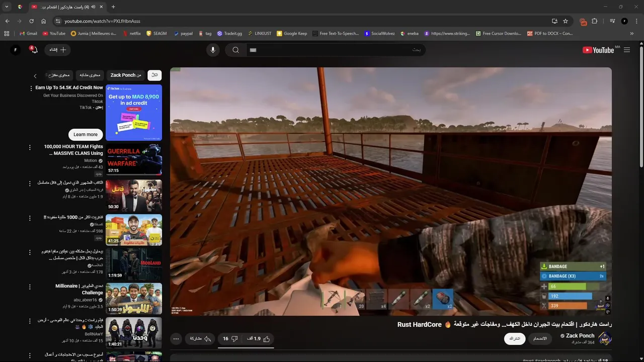Select the 'محتوى مقترح' chip
Image resolution: width=644 pixels, height=362 pixels.
coord(59,75)
